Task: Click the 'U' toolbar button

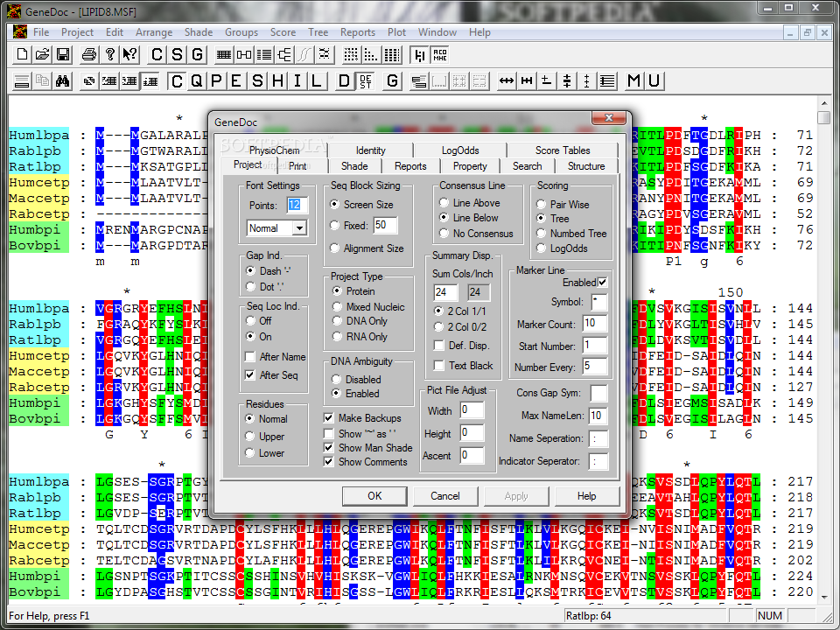Action: [x=654, y=80]
